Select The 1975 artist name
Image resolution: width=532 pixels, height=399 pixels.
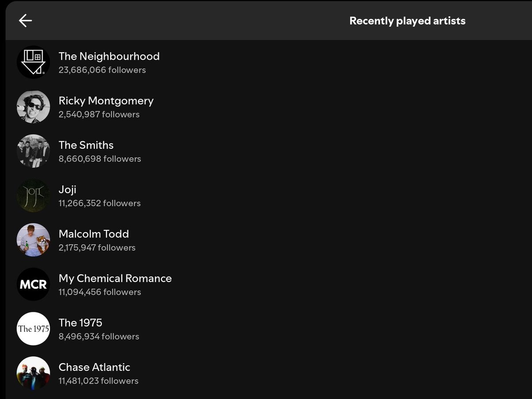[x=80, y=323]
